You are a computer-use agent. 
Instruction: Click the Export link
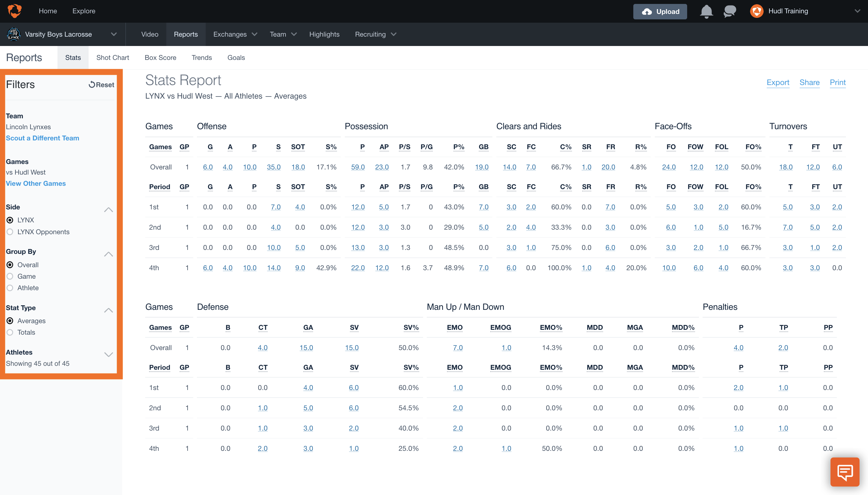(778, 82)
